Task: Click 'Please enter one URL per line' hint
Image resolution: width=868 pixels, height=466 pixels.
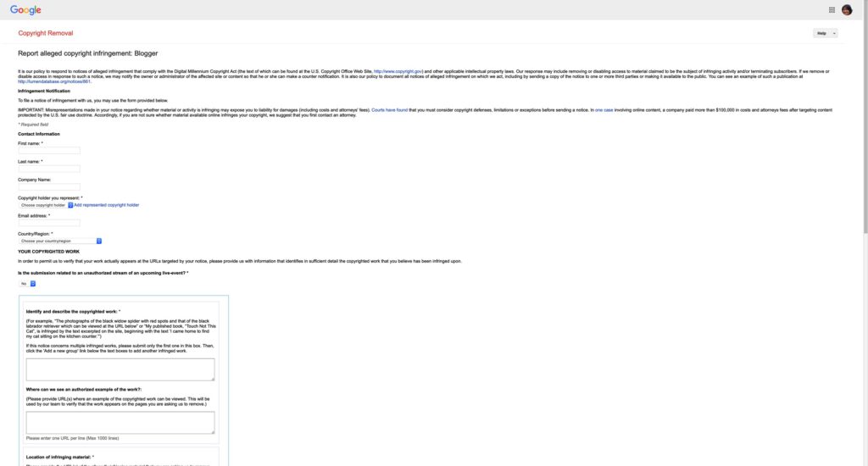Action: click(73, 438)
